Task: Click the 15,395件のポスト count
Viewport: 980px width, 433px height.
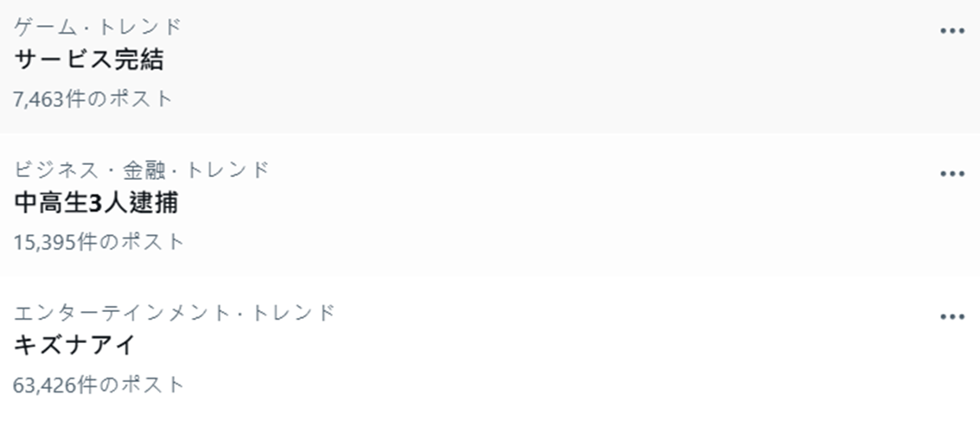Action: tap(99, 241)
